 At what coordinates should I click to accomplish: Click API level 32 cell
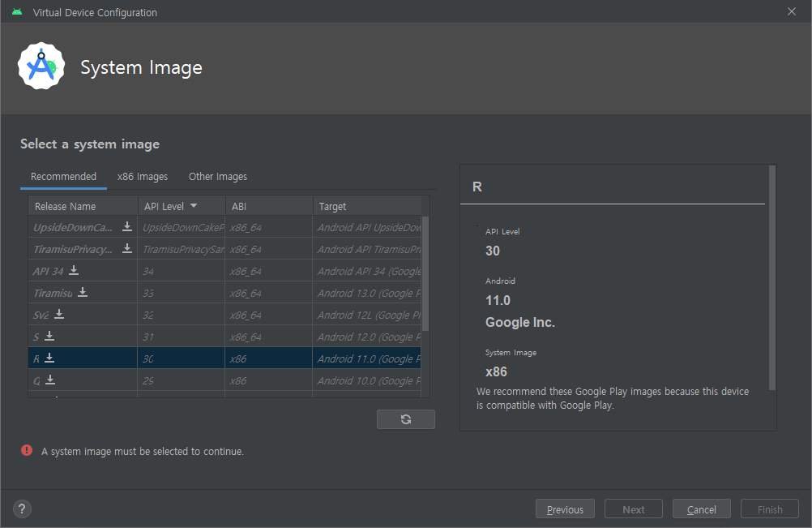[x=182, y=315]
